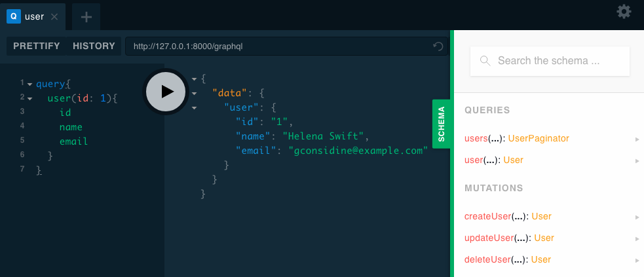
Task: Collapse the response root brace fold arrow
Action: 194,79
